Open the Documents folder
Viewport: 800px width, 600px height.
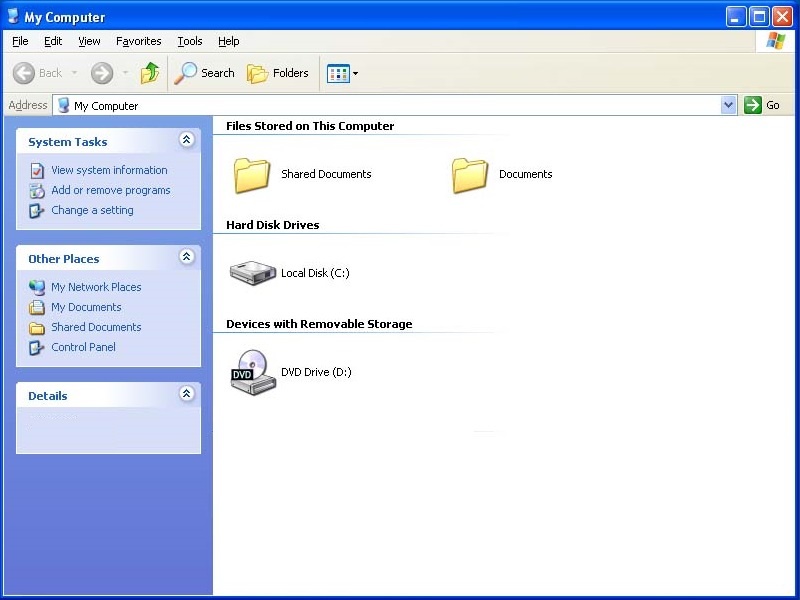click(x=469, y=174)
